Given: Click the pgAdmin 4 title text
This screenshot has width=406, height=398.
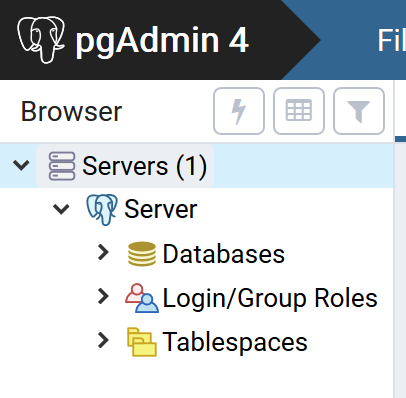Looking at the screenshot, I should click(162, 42).
